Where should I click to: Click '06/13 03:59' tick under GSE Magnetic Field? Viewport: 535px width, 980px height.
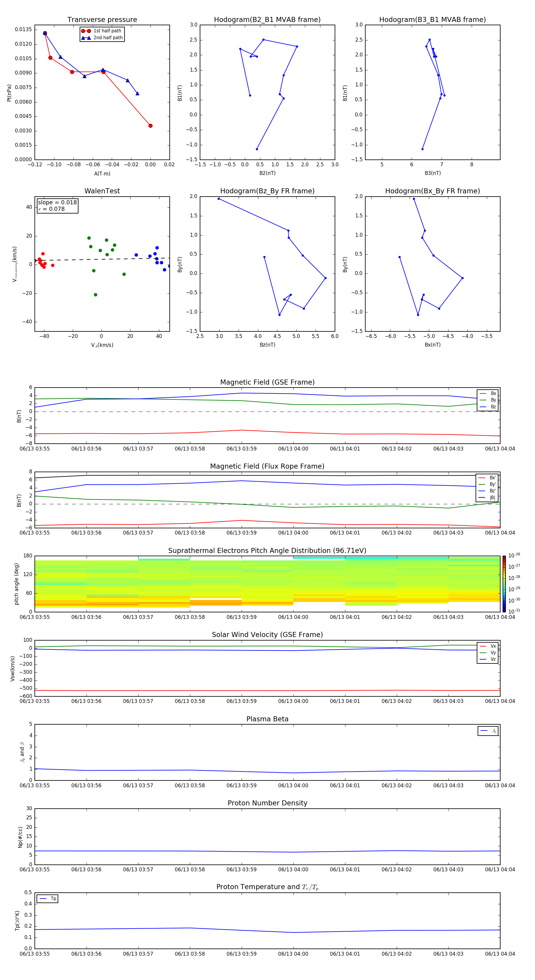point(241,449)
